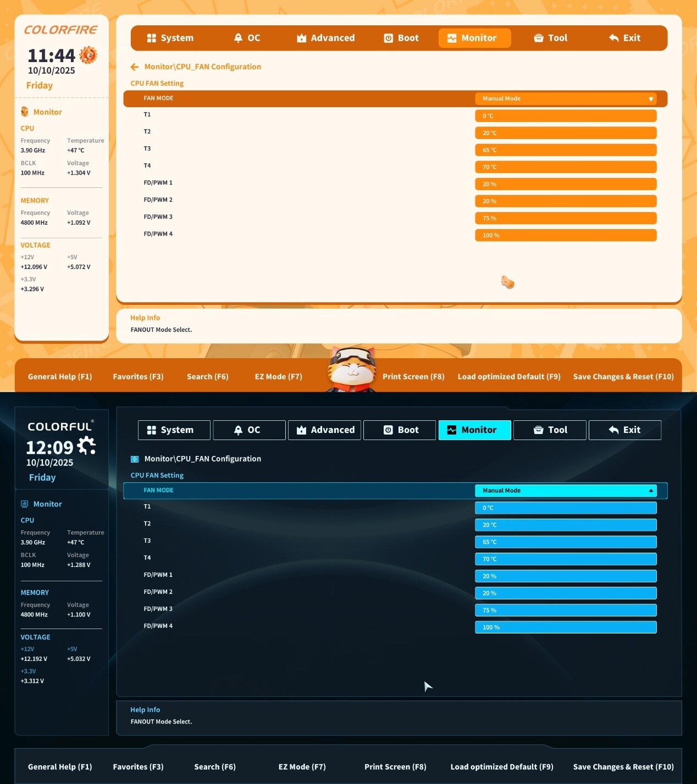Click the tiger mascot in the orange footer
697x784 pixels.
(351, 369)
